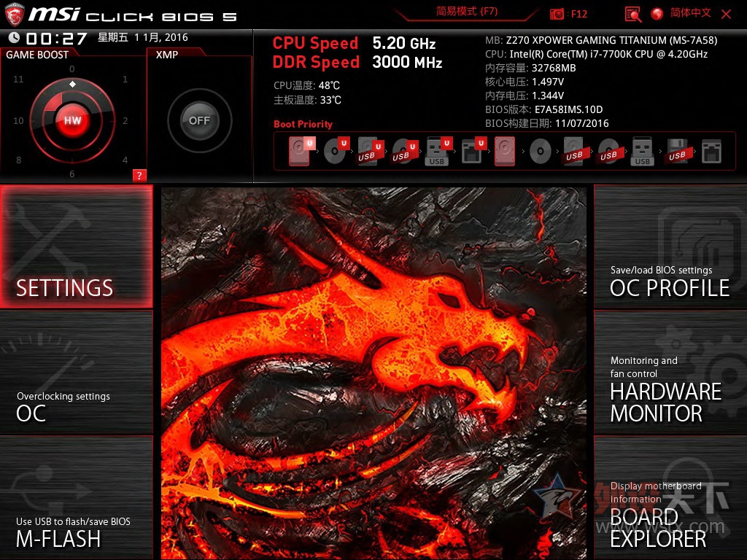The width and height of the screenshot is (747, 560).
Task: Set Game Boost dial to stage 10
Action: (18, 120)
